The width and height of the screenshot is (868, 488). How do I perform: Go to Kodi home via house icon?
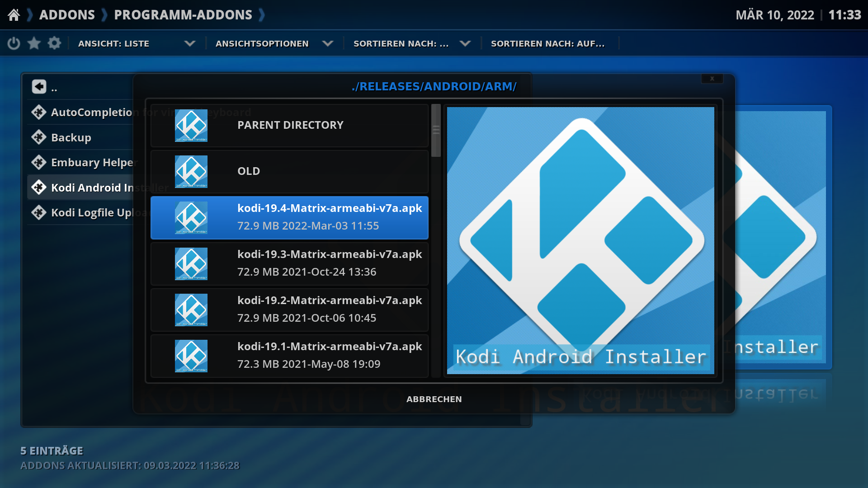tap(14, 15)
